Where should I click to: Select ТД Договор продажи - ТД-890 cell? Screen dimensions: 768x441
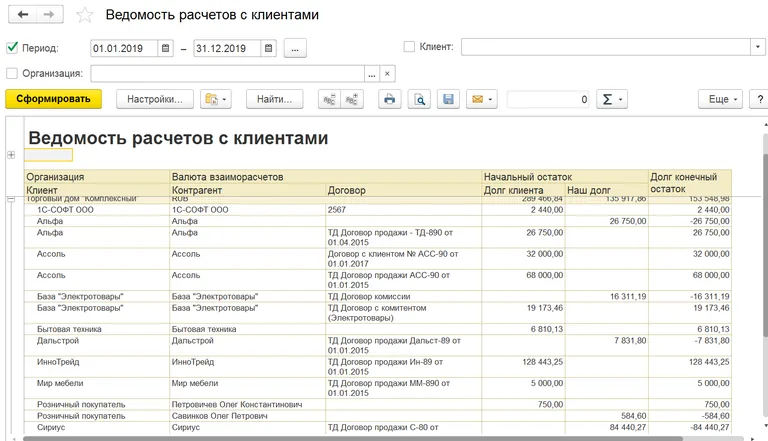click(404, 237)
